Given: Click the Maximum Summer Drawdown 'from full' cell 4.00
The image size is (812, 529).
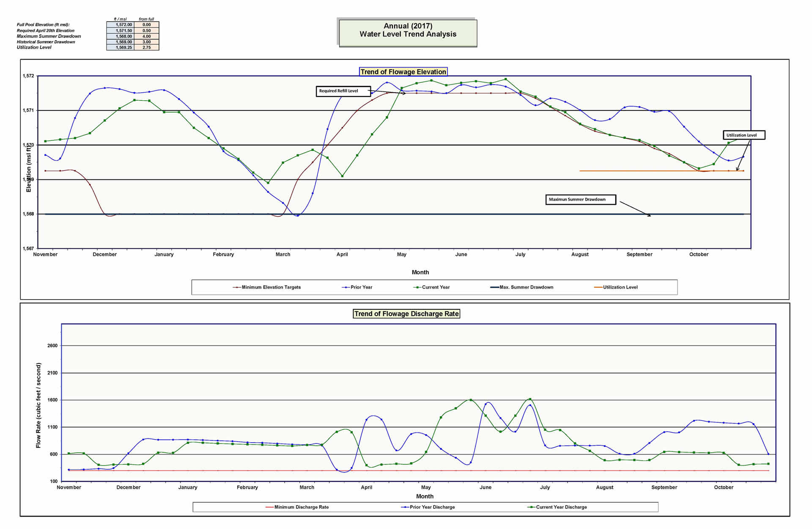Looking at the screenshot, I should [x=146, y=36].
